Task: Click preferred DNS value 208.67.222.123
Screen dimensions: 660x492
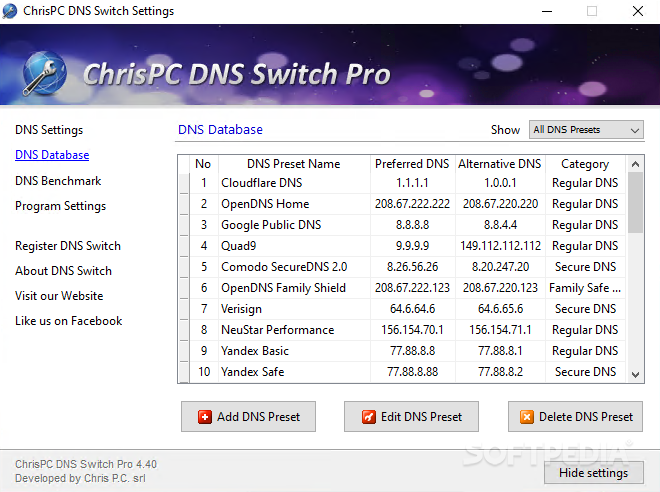Action: 412,288
